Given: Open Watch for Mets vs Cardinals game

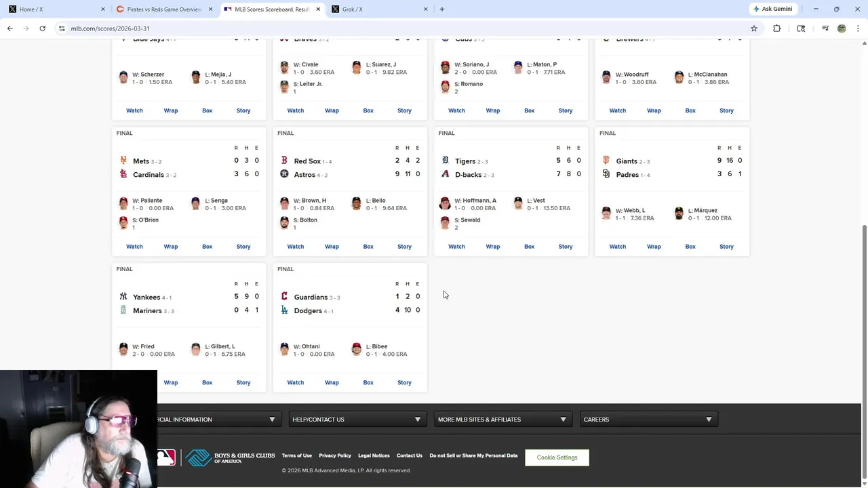Looking at the screenshot, I should coord(134,247).
